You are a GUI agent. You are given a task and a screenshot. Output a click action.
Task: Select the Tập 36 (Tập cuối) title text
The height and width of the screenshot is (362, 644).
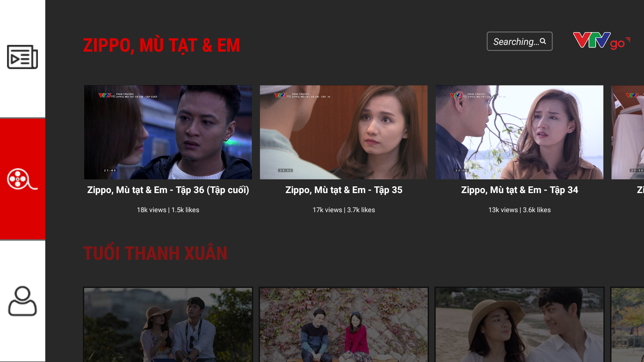click(168, 190)
